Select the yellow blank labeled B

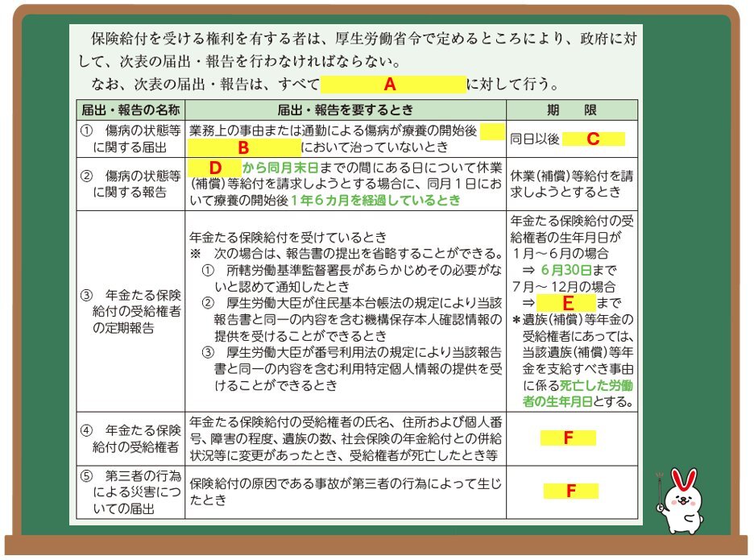[243, 148]
